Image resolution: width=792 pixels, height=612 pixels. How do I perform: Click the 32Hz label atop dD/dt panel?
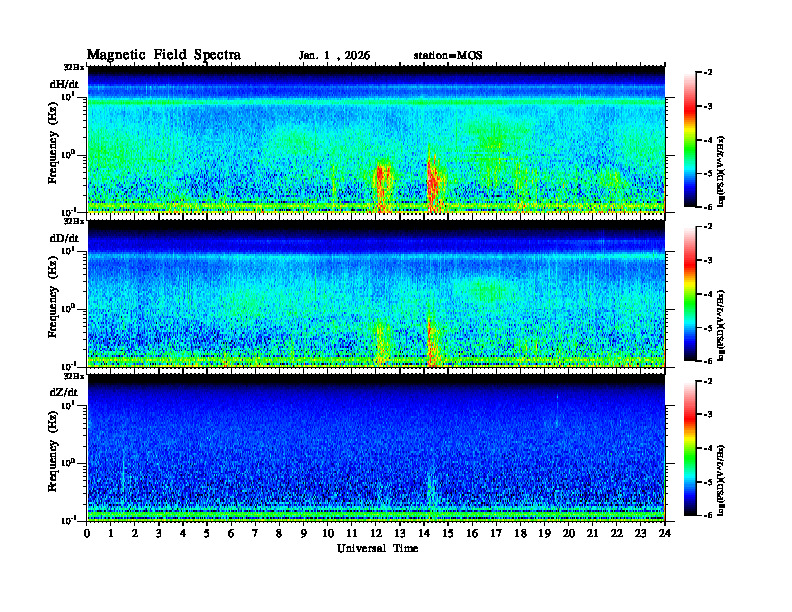(x=74, y=221)
